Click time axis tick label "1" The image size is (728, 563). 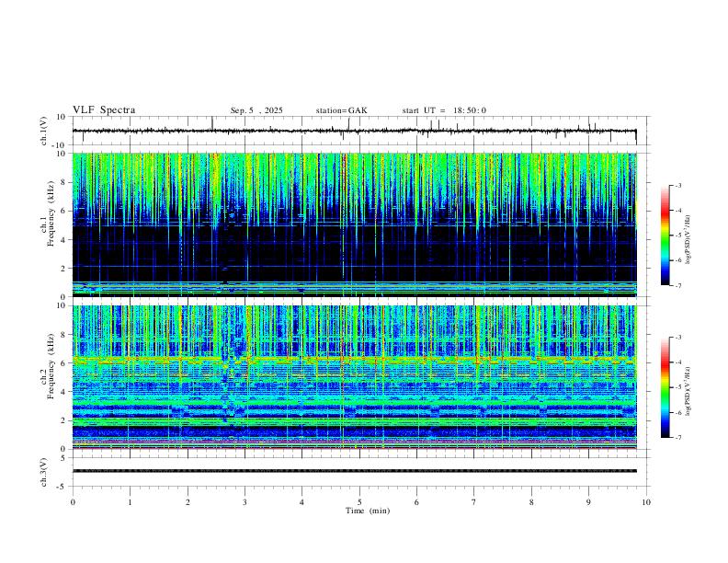tap(130, 502)
